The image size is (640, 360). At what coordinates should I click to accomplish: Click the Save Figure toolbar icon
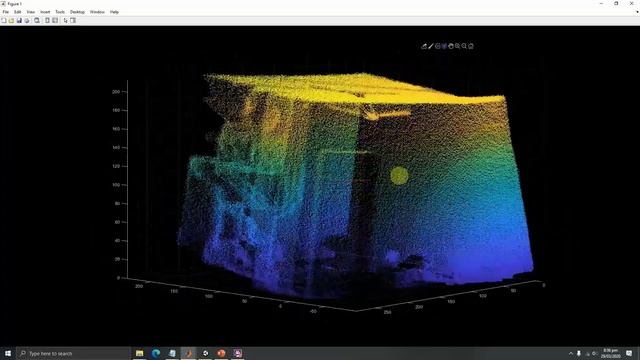coord(19,20)
